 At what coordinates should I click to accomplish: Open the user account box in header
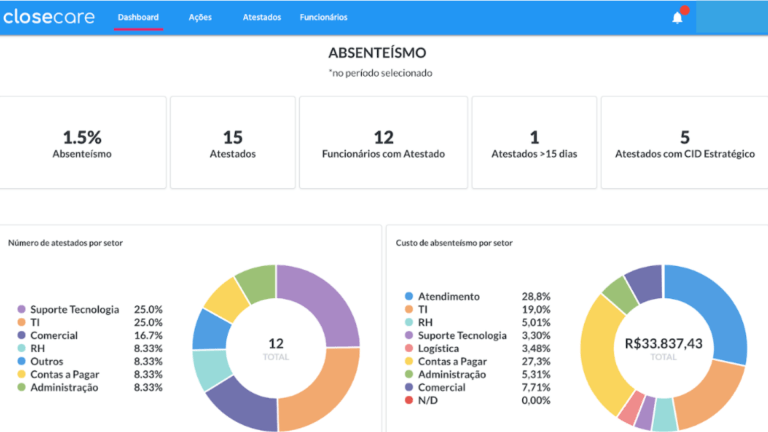click(x=730, y=17)
